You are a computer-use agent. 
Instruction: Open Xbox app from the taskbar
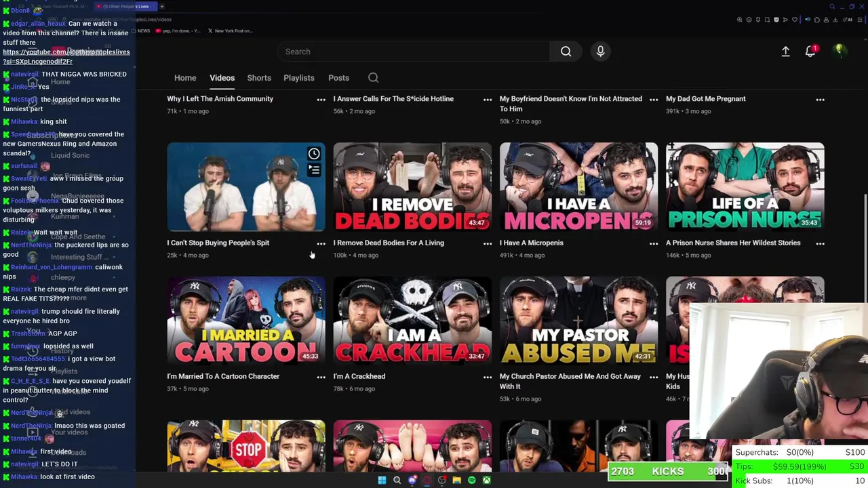pos(486,481)
